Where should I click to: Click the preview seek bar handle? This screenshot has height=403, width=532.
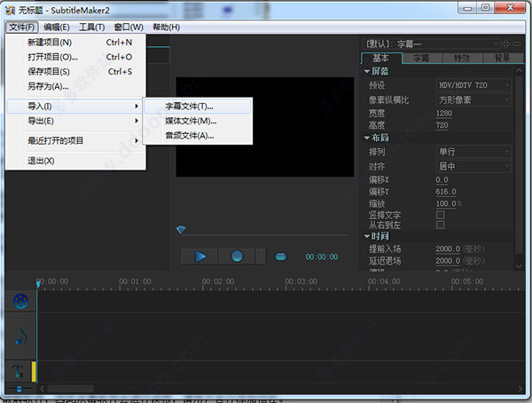pyautogui.click(x=181, y=230)
